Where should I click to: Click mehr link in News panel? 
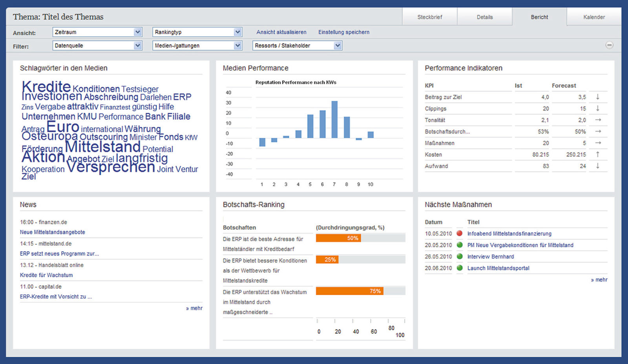(194, 308)
